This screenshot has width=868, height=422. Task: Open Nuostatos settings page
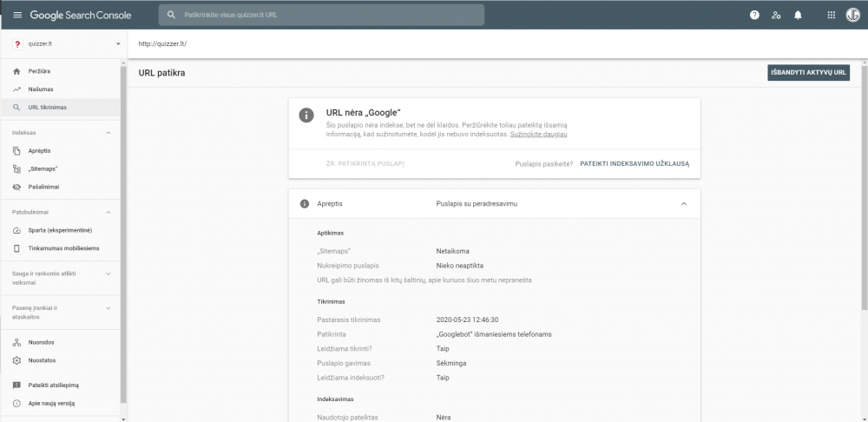coord(60,360)
